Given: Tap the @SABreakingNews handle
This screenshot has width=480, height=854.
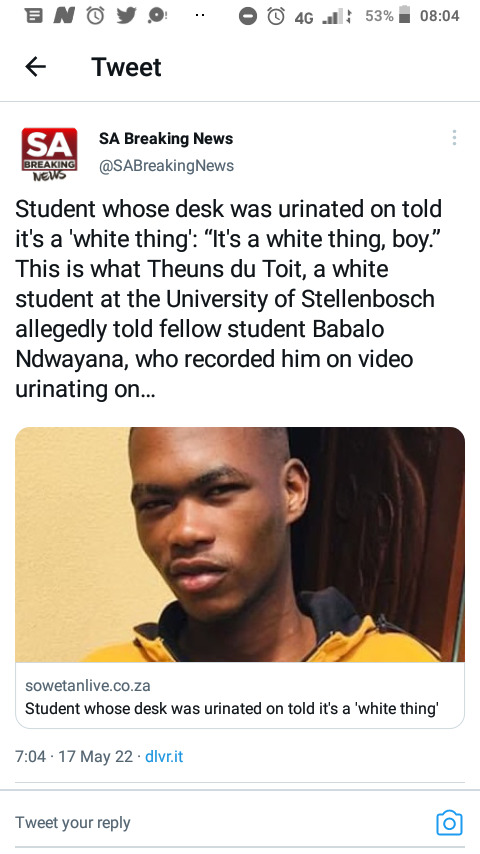Looking at the screenshot, I should click(x=166, y=166).
